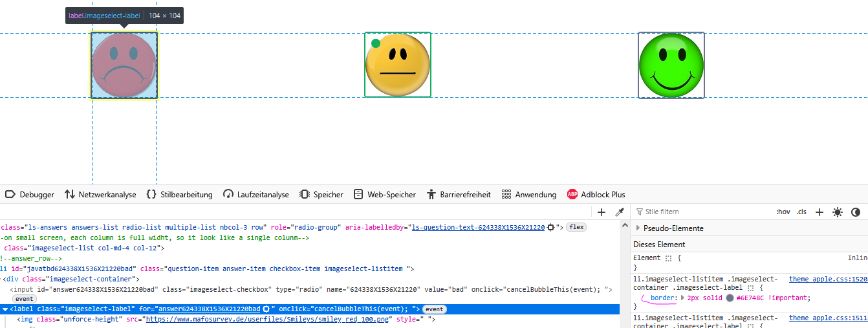
Task: Expand the Pseudo-Elemente section
Action: (x=639, y=228)
